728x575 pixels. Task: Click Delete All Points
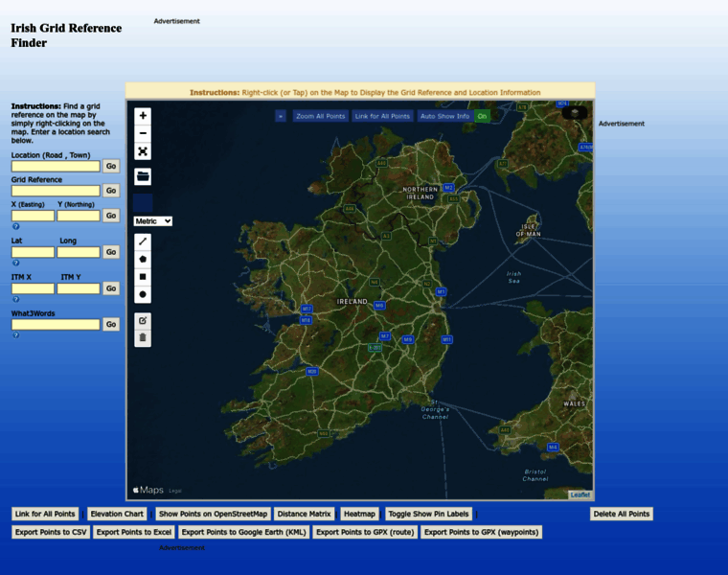point(622,514)
